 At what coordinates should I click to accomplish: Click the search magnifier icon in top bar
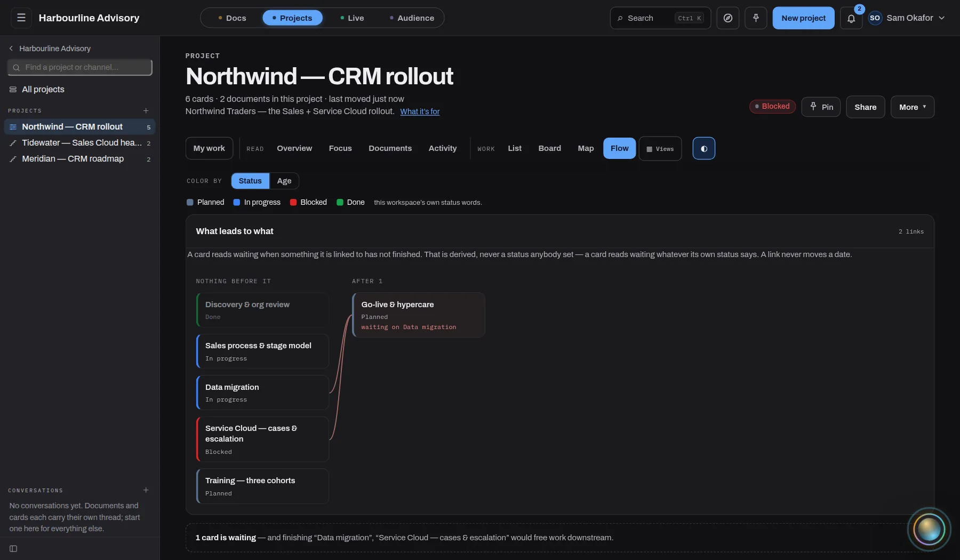tap(620, 18)
